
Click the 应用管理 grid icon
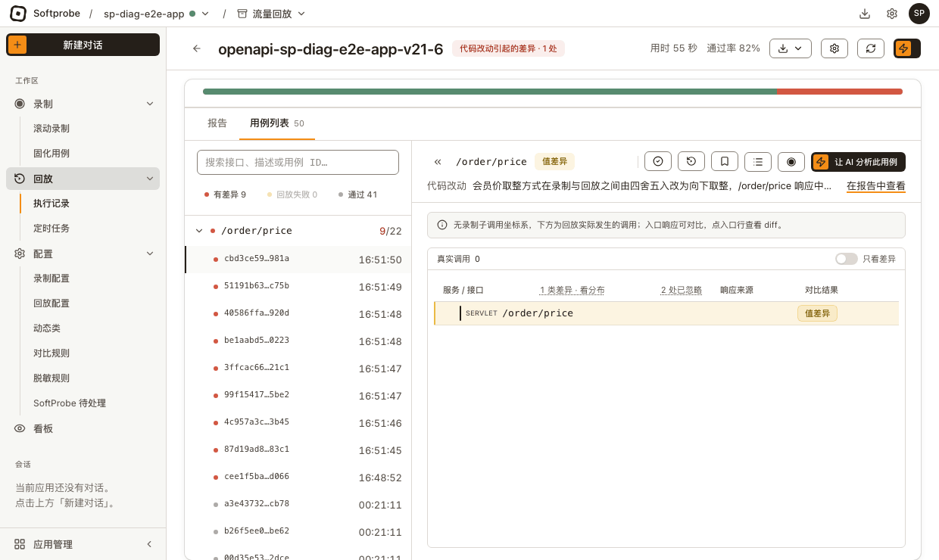coord(20,544)
